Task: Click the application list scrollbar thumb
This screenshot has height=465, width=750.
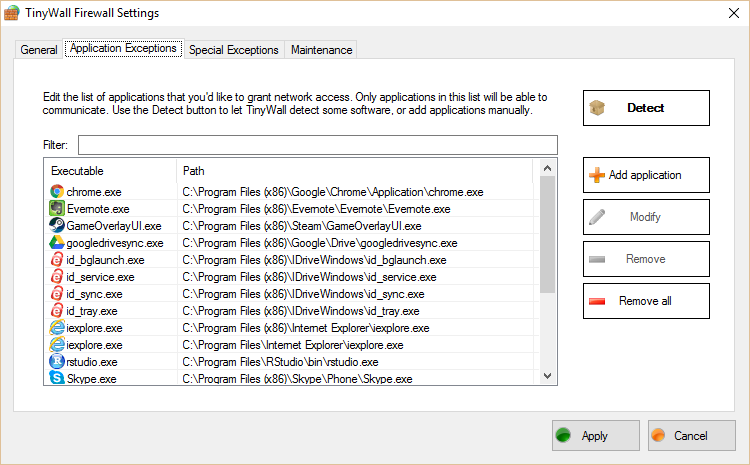Action: click(x=548, y=234)
